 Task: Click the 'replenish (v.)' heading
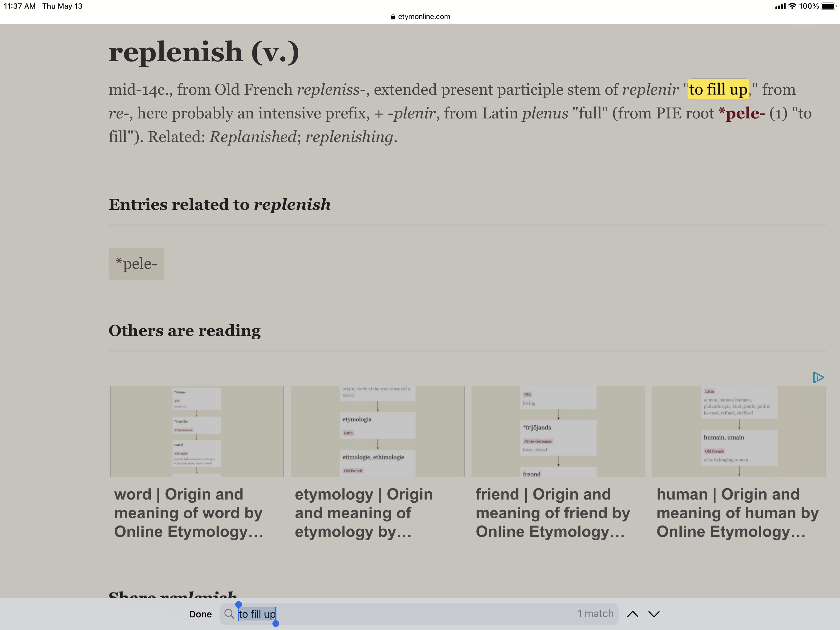point(204,52)
